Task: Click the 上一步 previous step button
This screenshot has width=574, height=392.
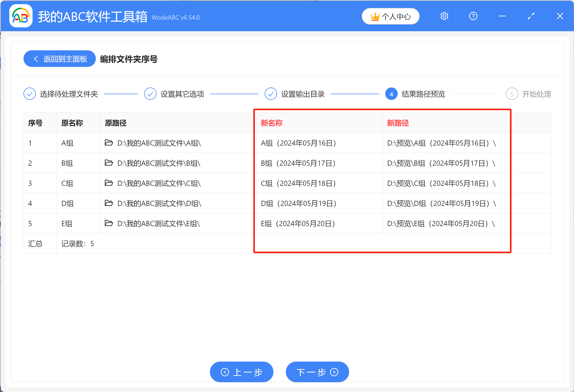Action: pos(241,372)
